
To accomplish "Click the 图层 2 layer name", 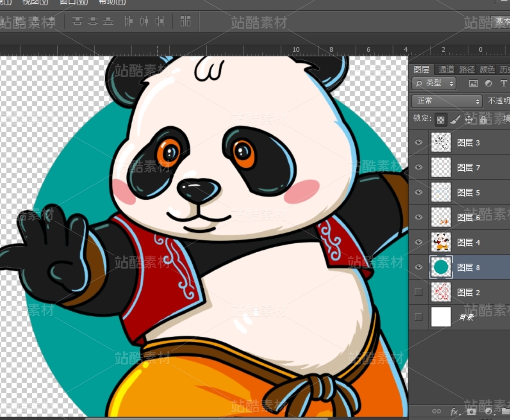I will tap(469, 292).
